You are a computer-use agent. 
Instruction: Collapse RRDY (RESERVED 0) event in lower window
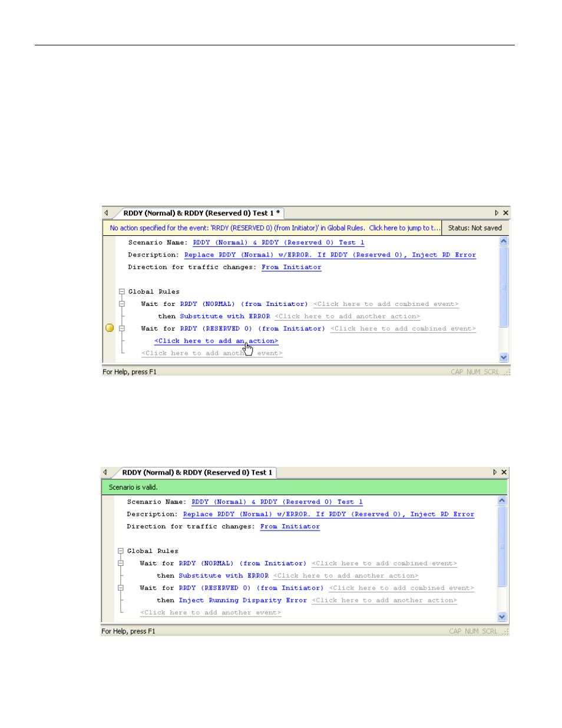tap(121, 588)
